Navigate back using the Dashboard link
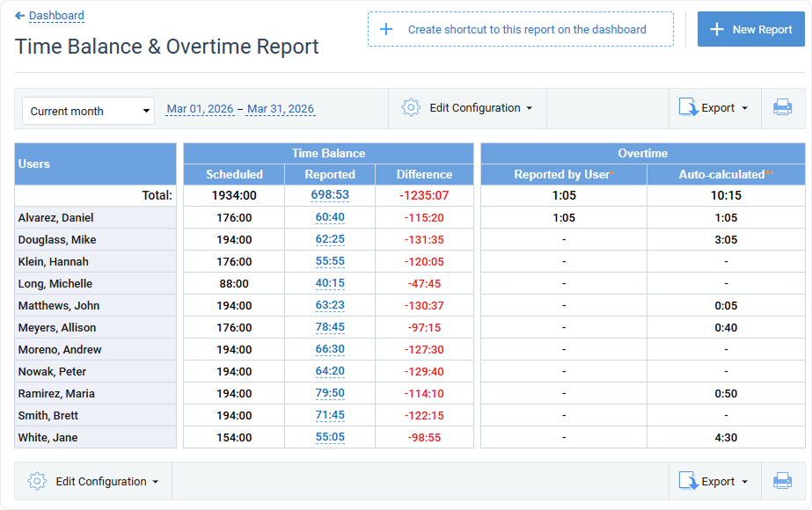The image size is (812, 510). pyautogui.click(x=55, y=15)
